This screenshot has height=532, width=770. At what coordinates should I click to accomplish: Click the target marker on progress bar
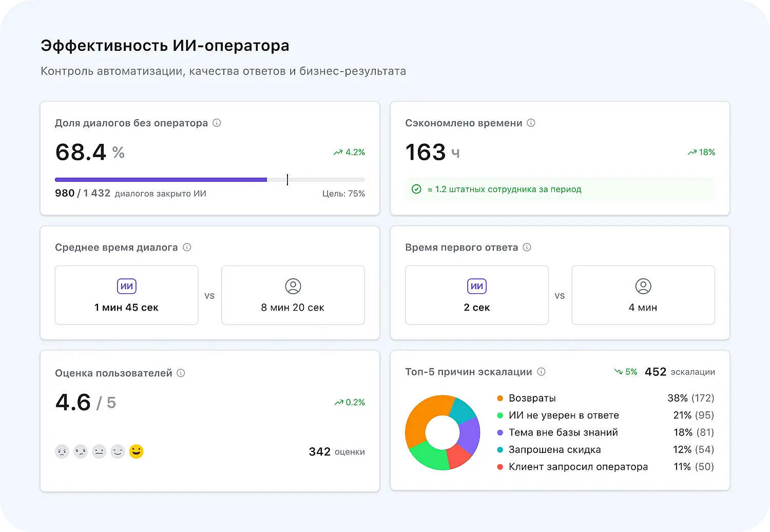287,180
